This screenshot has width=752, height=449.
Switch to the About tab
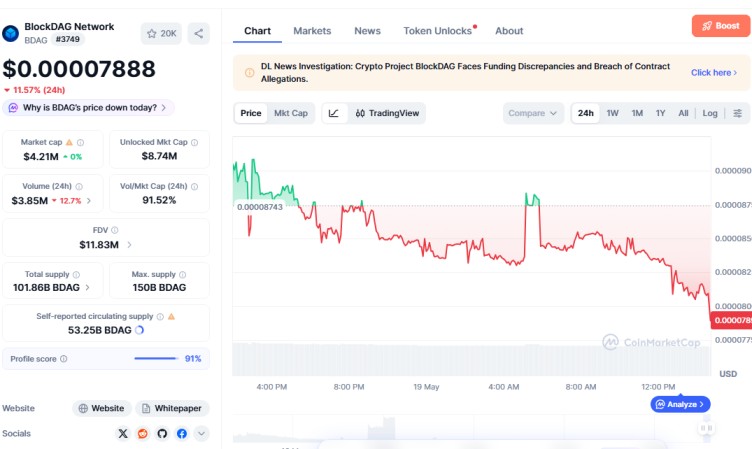pyautogui.click(x=509, y=31)
